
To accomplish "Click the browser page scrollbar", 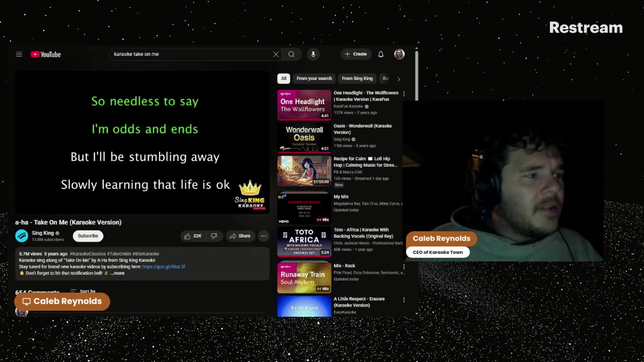I will point(417,75).
